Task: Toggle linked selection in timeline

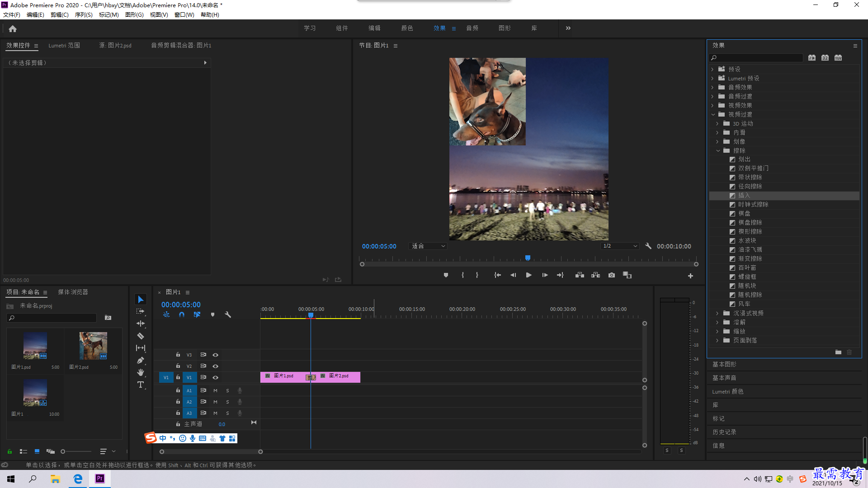Action: tap(197, 314)
